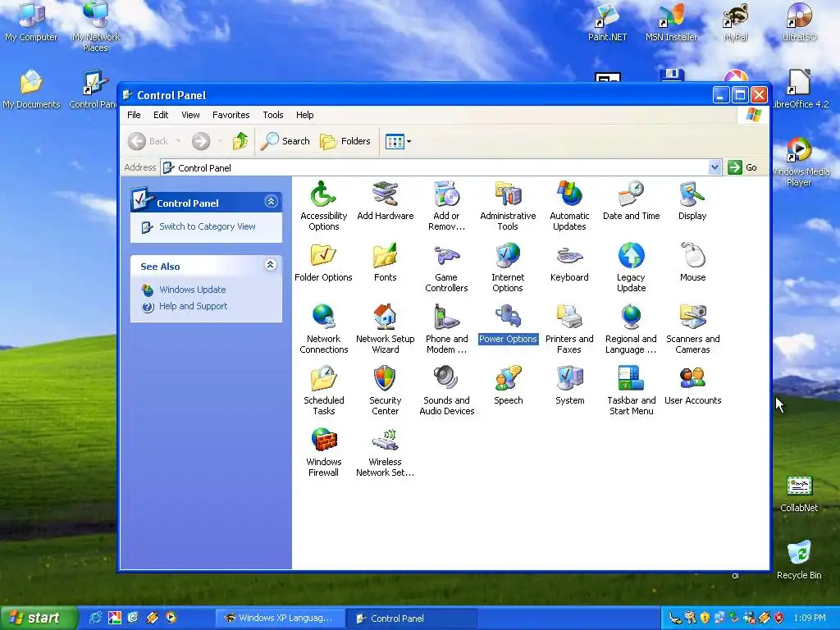Select the CollabNet desktop icon
840x630 pixels.
tap(799, 493)
